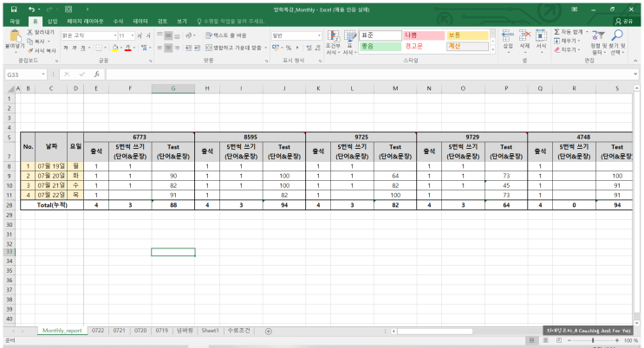The width and height of the screenshot is (644, 348).
Task: Switch to Page Layout view in status bar
Action: 545,340
